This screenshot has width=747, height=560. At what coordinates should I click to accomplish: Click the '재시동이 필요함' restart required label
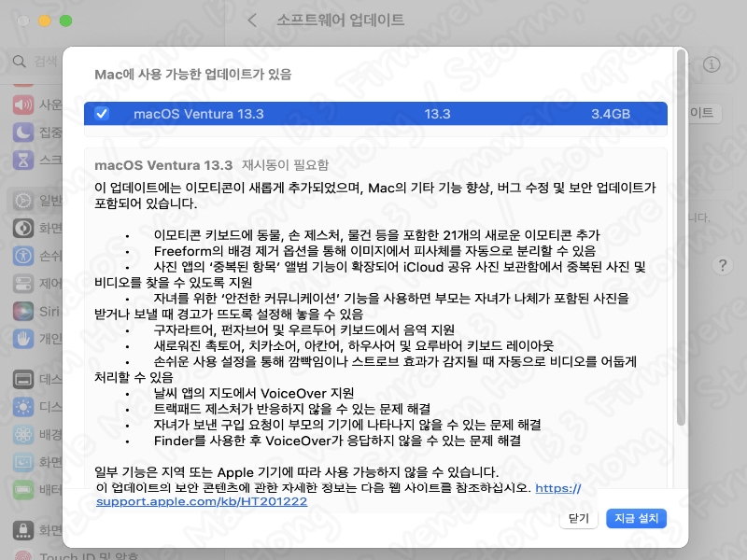286,165
